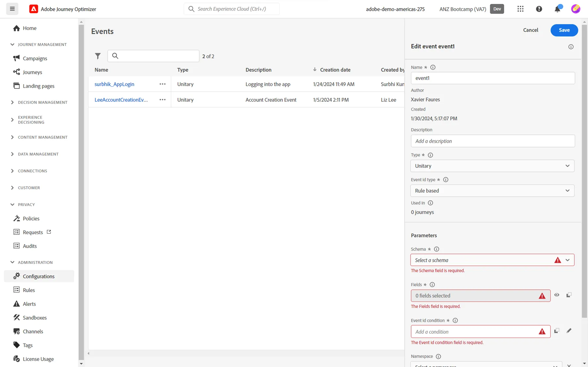Image resolution: width=588 pixels, height=367 pixels.
Task: Open the Select a schema dropdown
Action: [492, 260]
